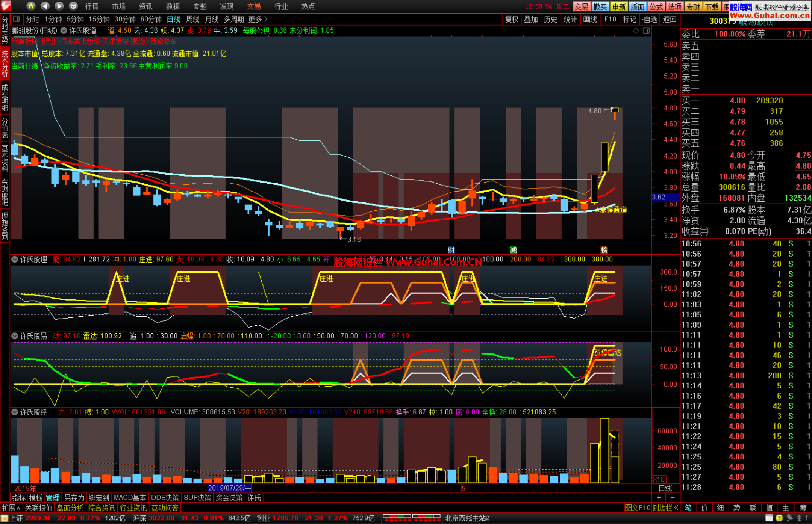Toggle 侧边栏 sidebar visibility
The width and height of the screenshot is (812, 524).
tap(665, 508)
